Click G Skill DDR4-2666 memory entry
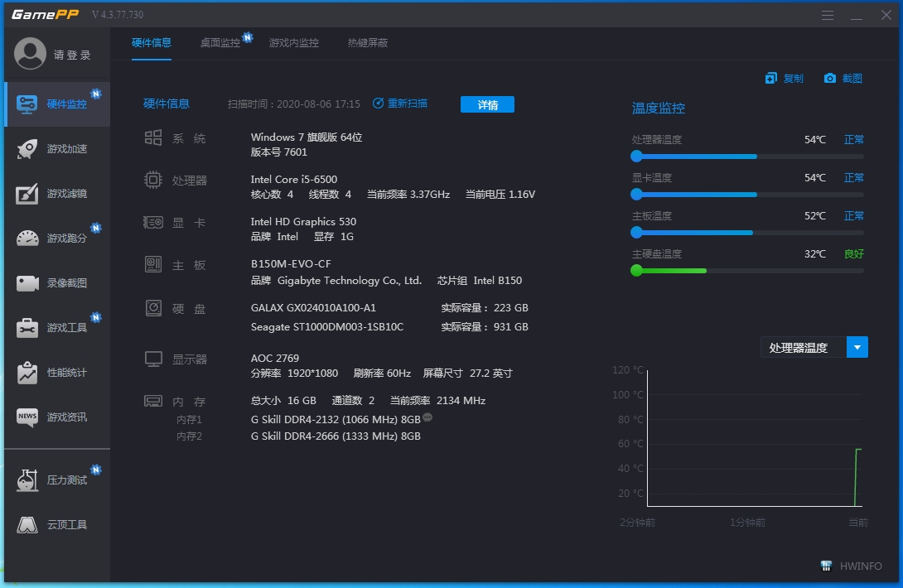The width and height of the screenshot is (903, 588). (x=336, y=436)
